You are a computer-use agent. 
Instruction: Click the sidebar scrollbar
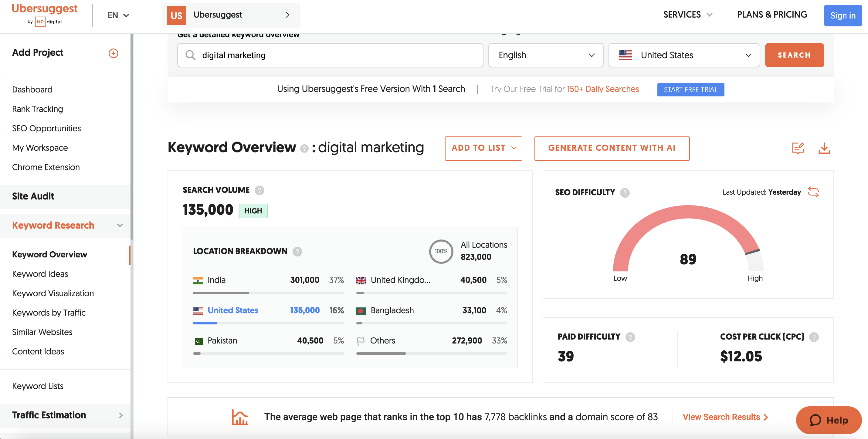pos(132,137)
